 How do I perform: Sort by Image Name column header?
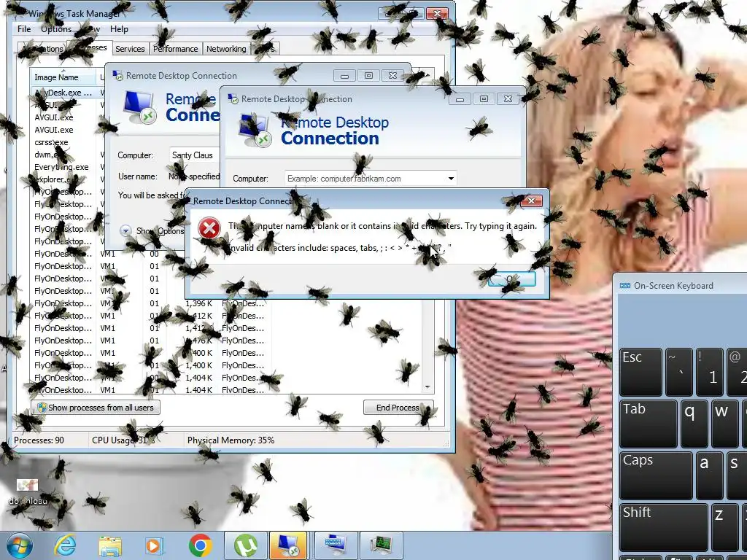tap(63, 77)
